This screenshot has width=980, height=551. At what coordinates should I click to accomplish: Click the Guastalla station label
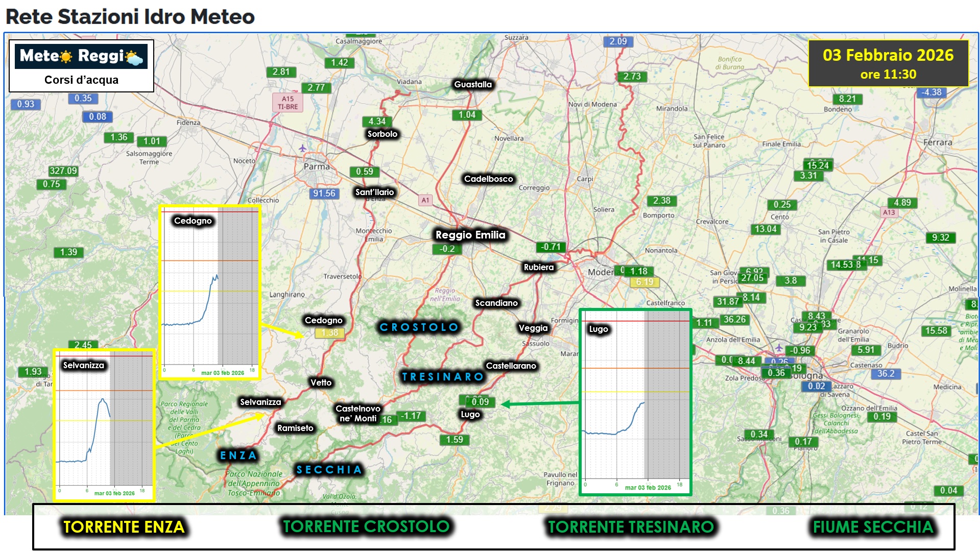[x=473, y=84]
